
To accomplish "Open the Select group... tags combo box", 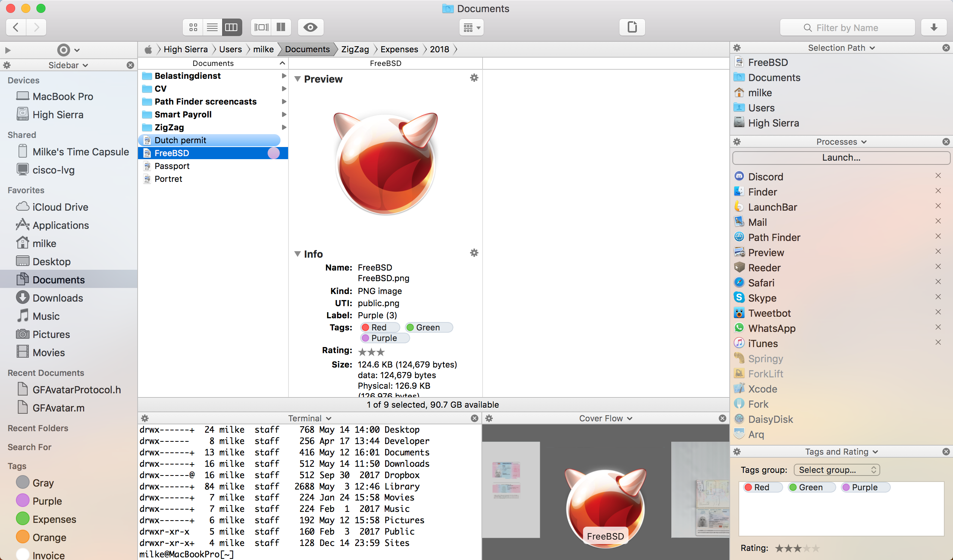I will 837,470.
